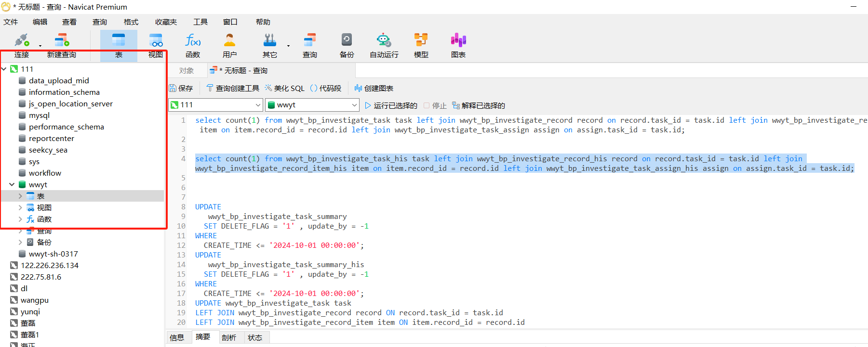The height and width of the screenshot is (347, 868).
Task: Expand the 视图 node under wwyt
Action: (20, 207)
